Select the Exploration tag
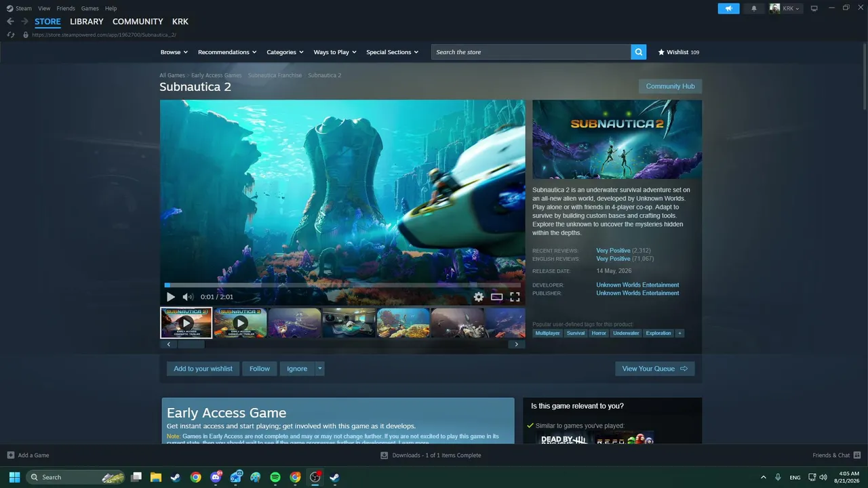This screenshot has height=488, width=868. click(x=658, y=333)
